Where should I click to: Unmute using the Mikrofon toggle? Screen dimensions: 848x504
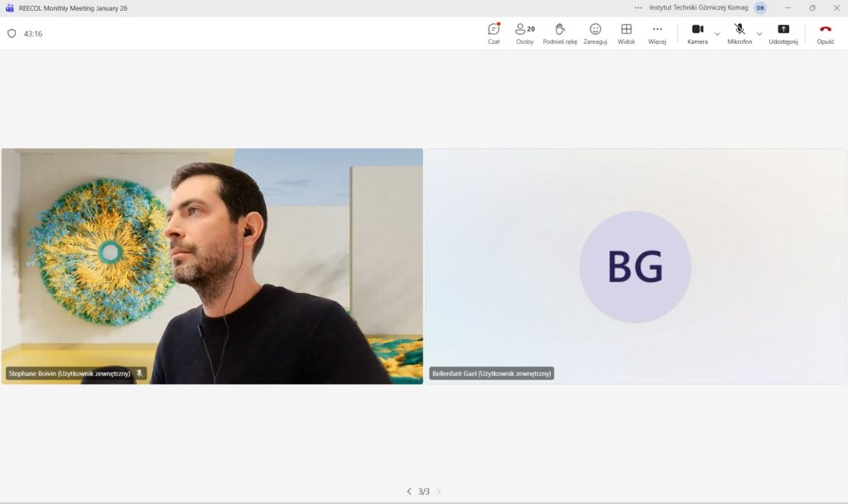click(740, 33)
